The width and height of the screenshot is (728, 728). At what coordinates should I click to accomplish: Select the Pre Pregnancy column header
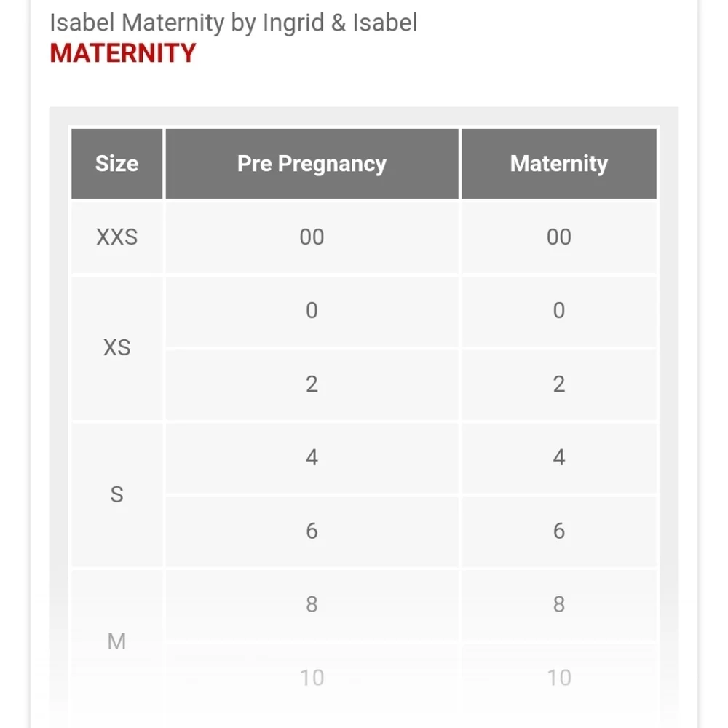tap(312, 164)
